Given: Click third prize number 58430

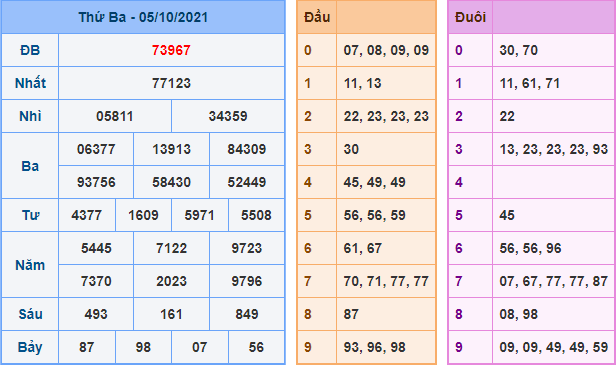Looking at the screenshot, I should 171,182.
